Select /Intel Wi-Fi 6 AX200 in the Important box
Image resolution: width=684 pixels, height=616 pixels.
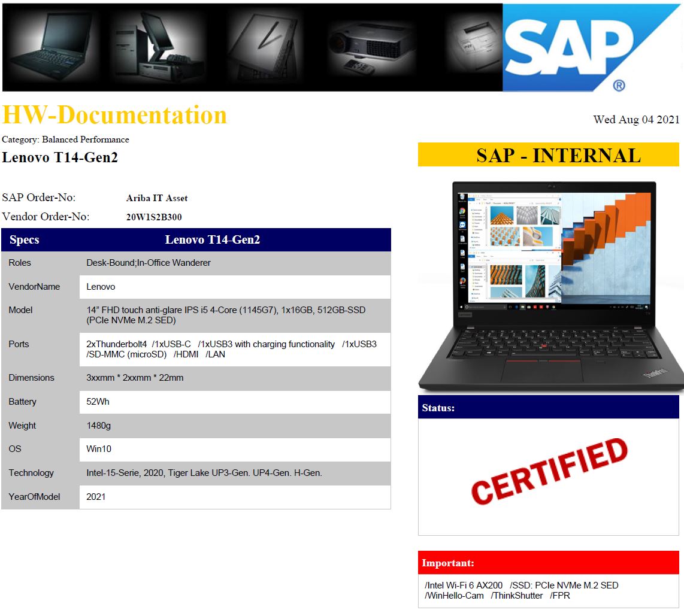464,585
